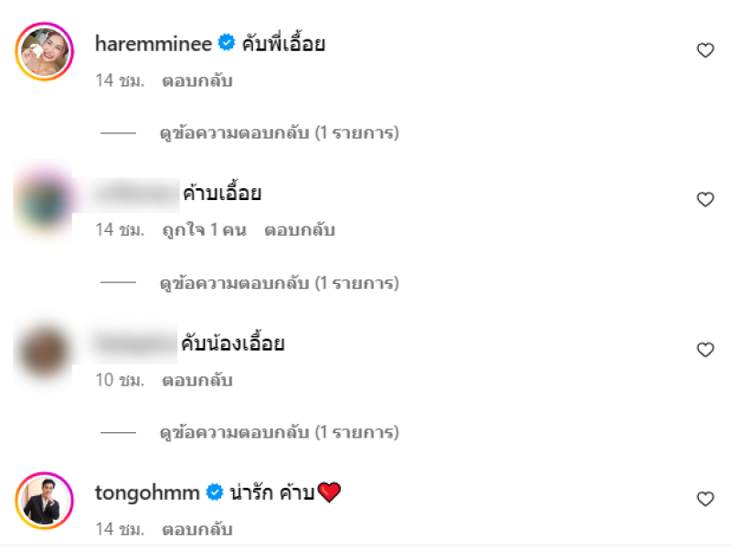Screen dimensions: 731x560
Task: Like haremminee's comment with the heart
Action: point(705,50)
